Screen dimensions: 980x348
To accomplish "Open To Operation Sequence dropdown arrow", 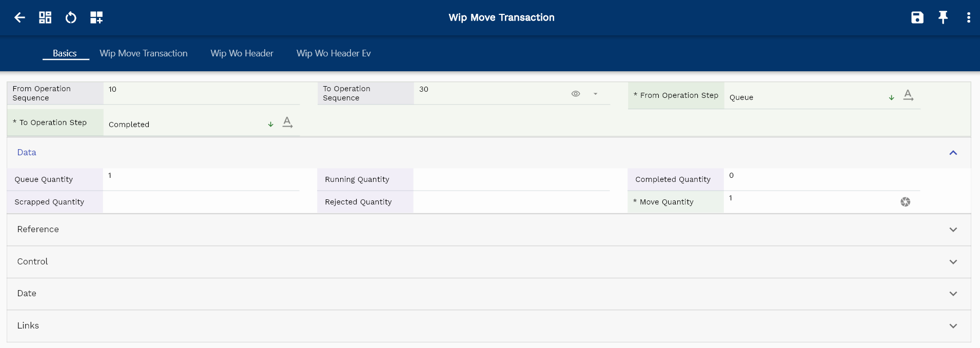I will [x=595, y=94].
